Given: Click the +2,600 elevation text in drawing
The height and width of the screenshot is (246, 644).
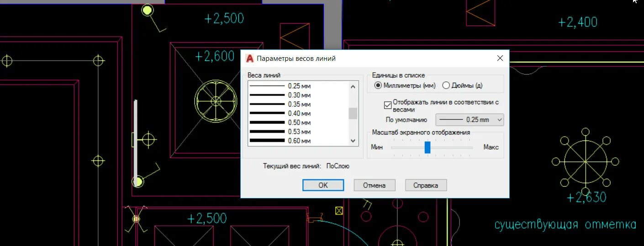Looking at the screenshot, I should pos(215,56).
